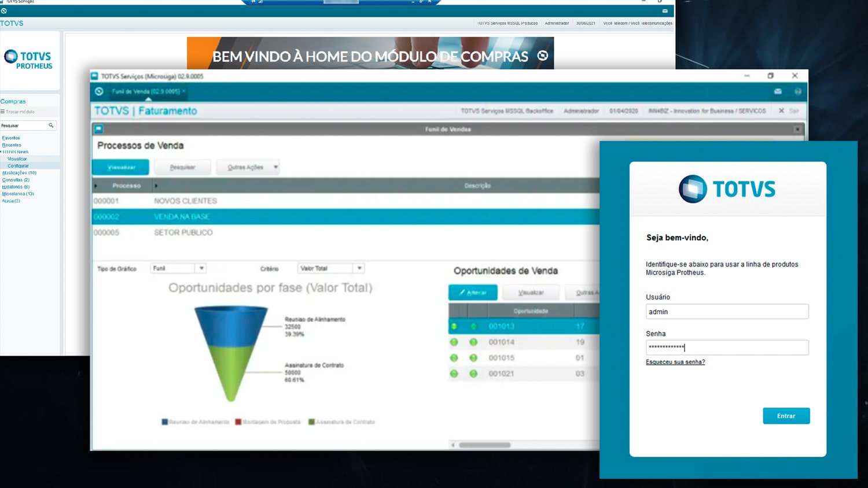
Task: Click the Sair exit button
Action: pyautogui.click(x=789, y=110)
